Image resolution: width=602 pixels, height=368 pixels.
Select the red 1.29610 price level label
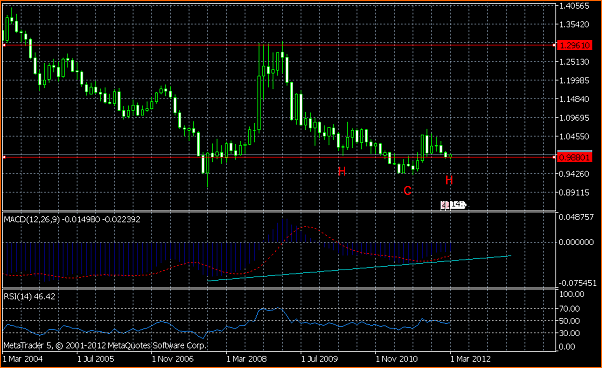pyautogui.click(x=574, y=45)
